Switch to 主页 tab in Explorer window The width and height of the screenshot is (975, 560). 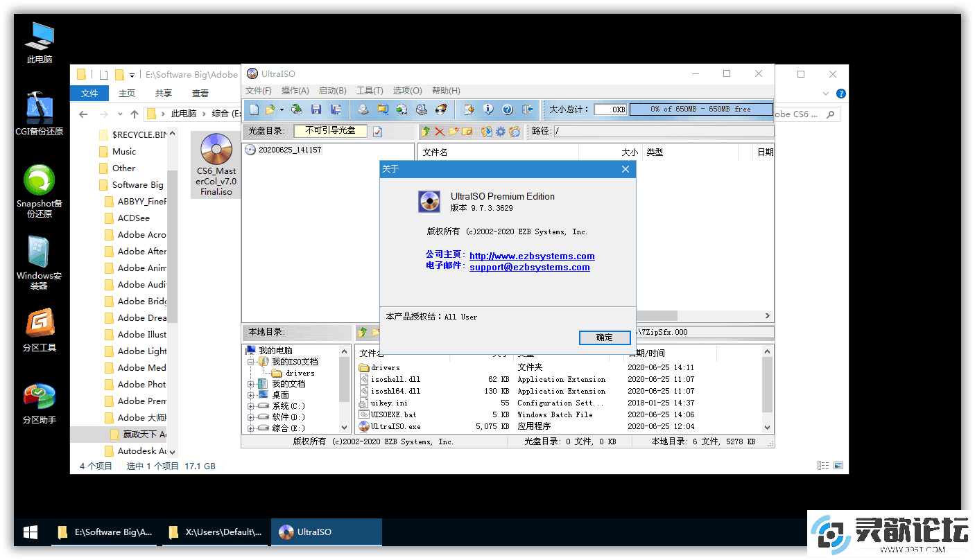tap(127, 93)
